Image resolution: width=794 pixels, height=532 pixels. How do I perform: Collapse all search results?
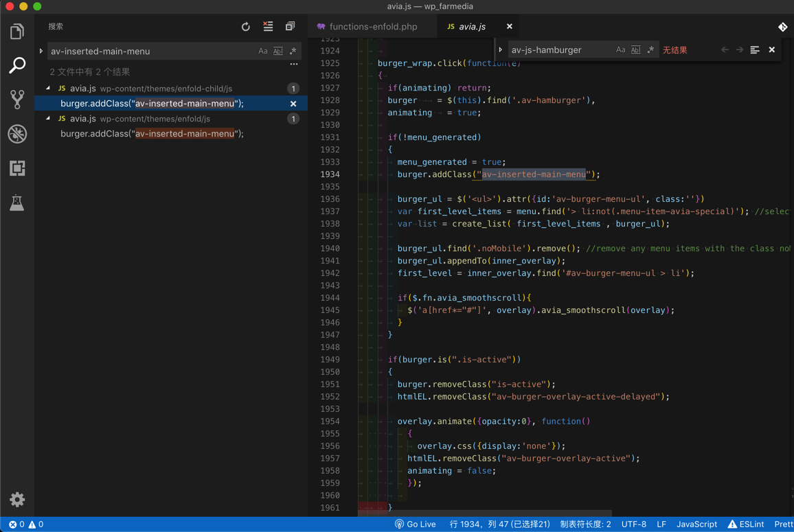click(290, 27)
